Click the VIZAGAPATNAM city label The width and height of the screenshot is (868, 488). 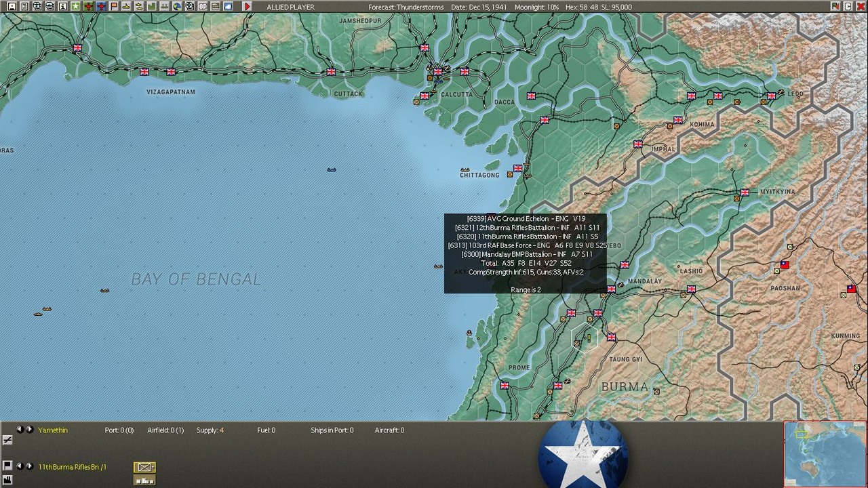point(171,92)
